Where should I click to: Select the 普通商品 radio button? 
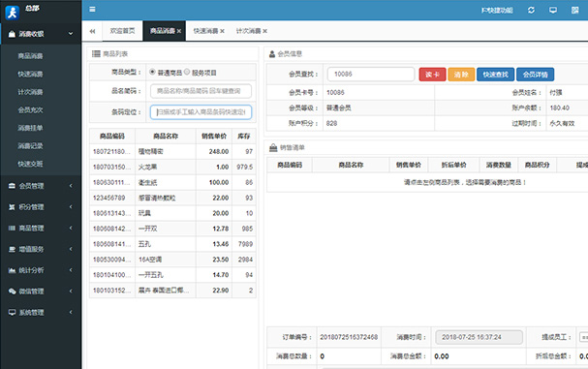152,72
